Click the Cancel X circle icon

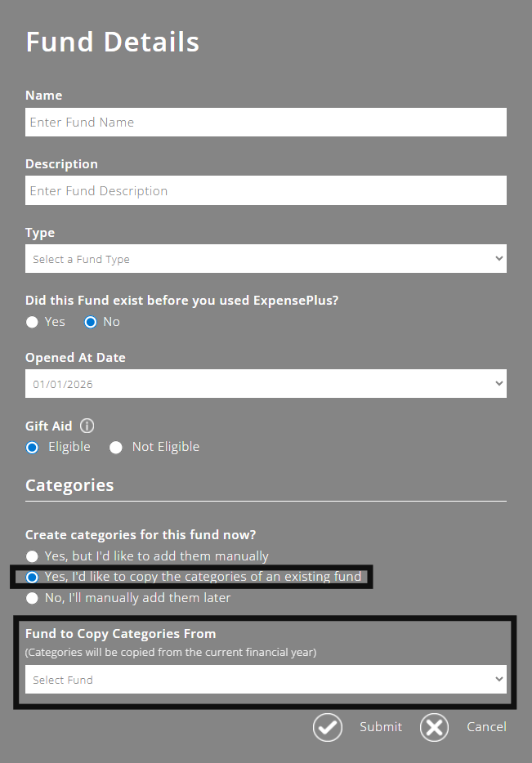[x=434, y=727]
